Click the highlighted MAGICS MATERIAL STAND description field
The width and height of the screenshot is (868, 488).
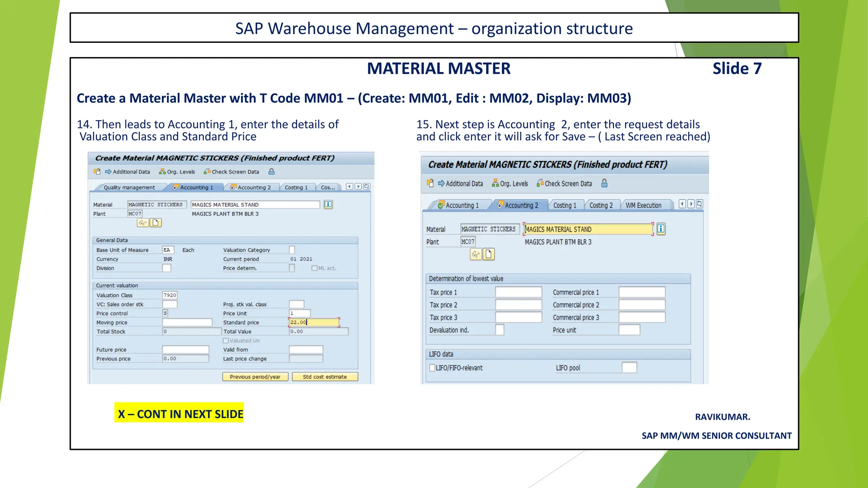[x=588, y=229]
